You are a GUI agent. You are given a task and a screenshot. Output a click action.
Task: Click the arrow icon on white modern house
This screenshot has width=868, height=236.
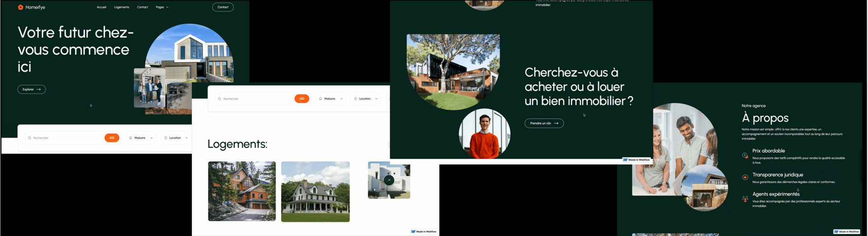pyautogui.click(x=389, y=180)
